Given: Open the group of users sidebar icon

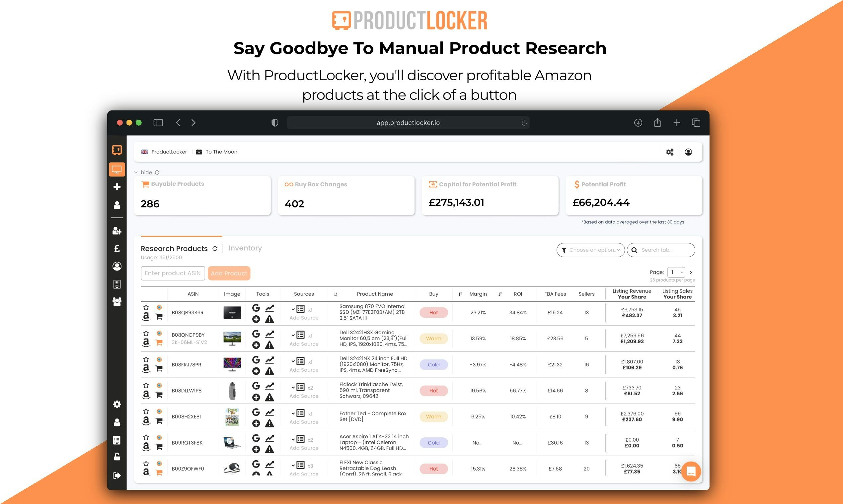Looking at the screenshot, I should click(116, 302).
